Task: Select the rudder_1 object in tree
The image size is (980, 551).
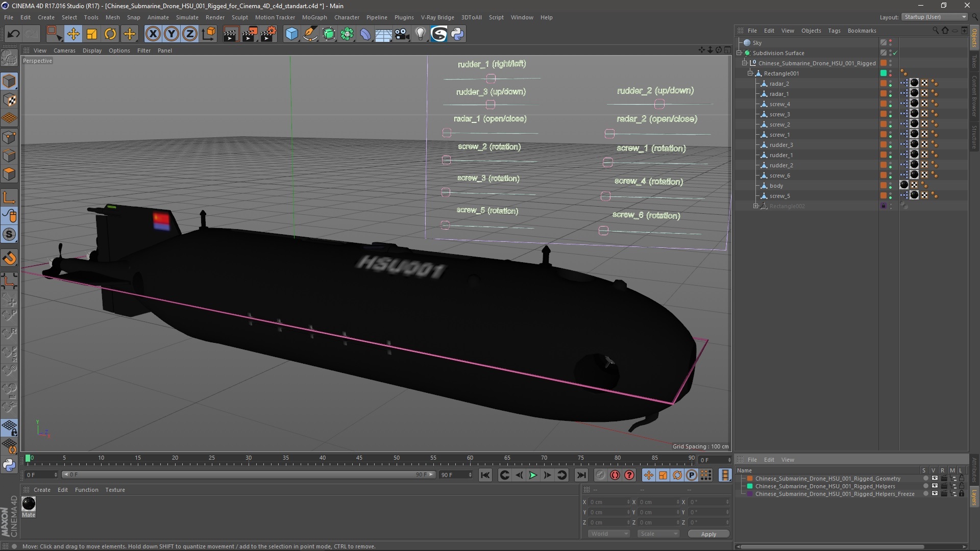Action: [x=781, y=155]
